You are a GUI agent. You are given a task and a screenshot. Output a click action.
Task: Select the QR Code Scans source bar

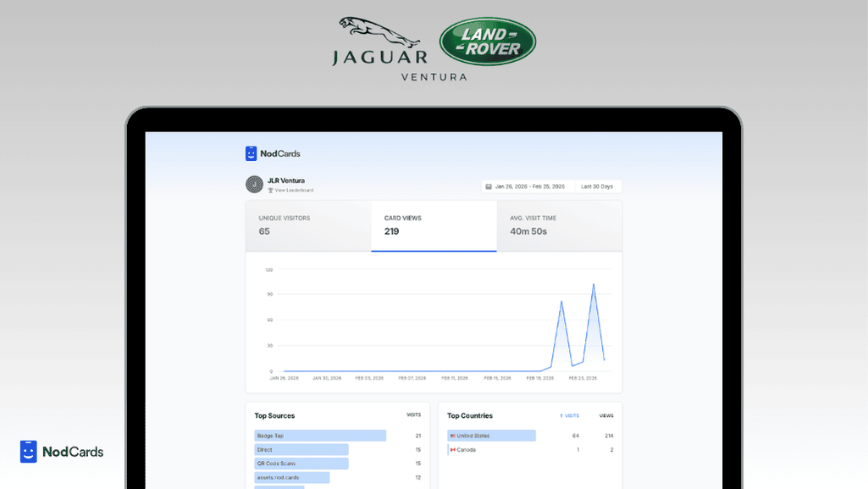point(301,464)
